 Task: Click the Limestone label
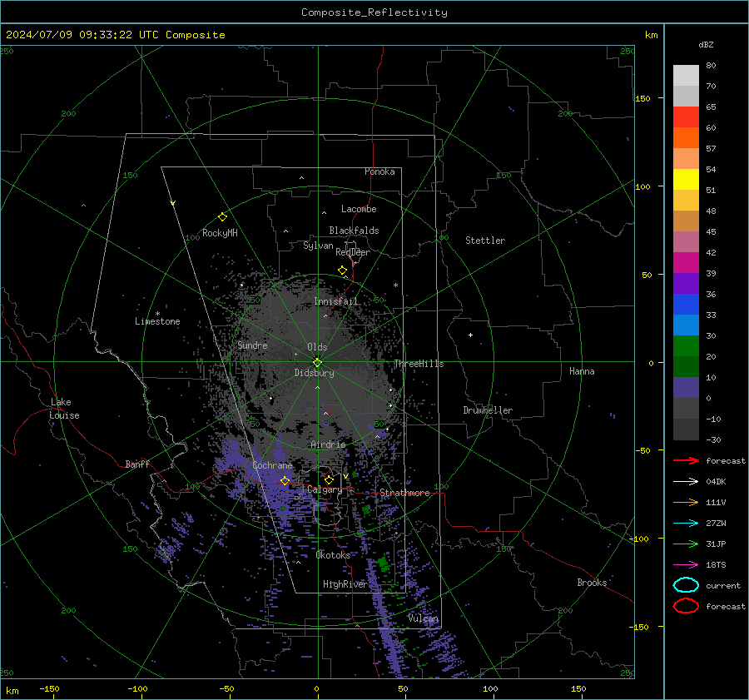click(157, 321)
